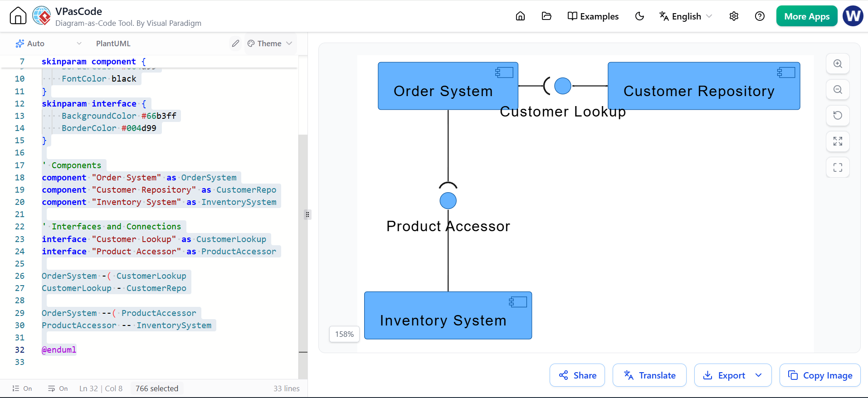Fit diagram to screen expand arrows icon
Screen dimensions: 868x398
tap(838, 141)
